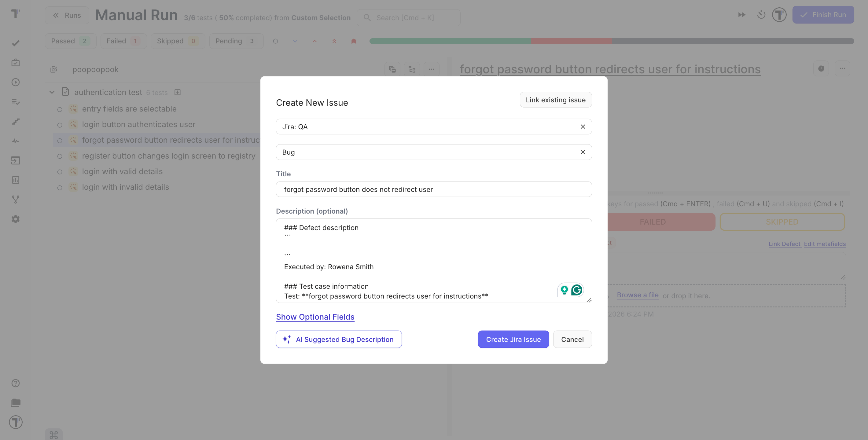Open the Runs clipboard sidebar icon
The height and width of the screenshot is (440, 868).
click(x=16, y=63)
